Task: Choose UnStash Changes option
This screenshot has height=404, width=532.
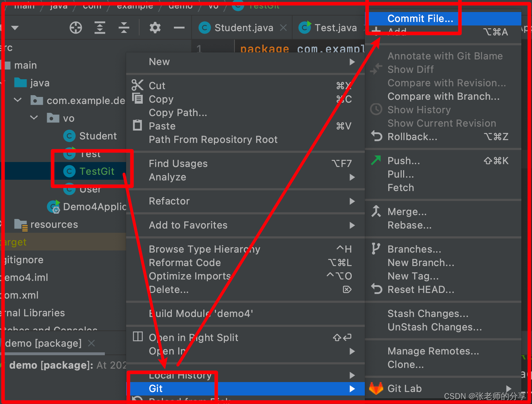Action: (443, 327)
